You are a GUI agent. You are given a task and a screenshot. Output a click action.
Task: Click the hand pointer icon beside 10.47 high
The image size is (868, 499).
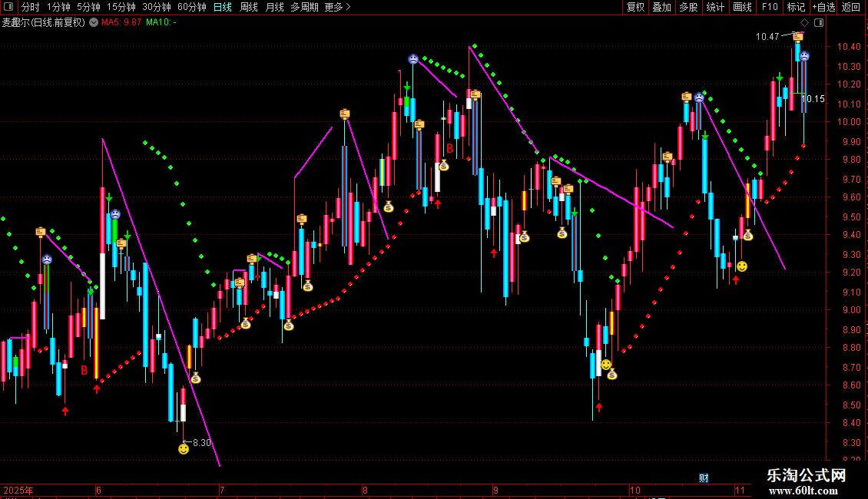(797, 37)
